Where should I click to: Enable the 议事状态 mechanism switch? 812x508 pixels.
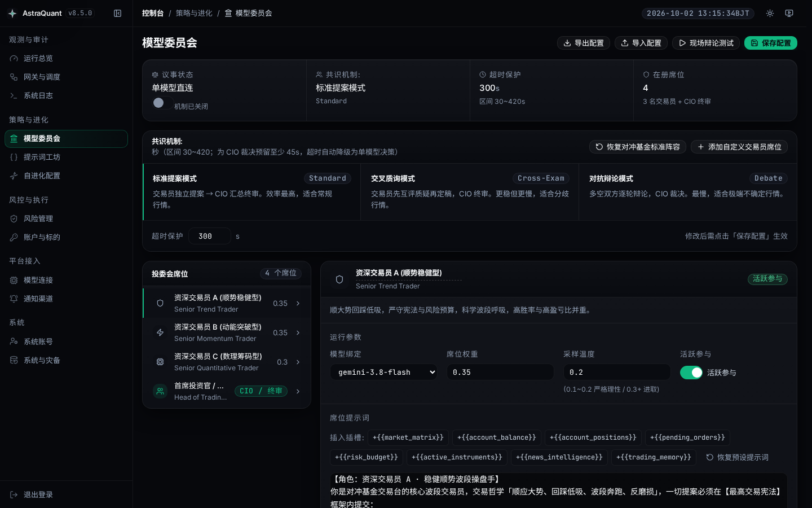(162, 103)
